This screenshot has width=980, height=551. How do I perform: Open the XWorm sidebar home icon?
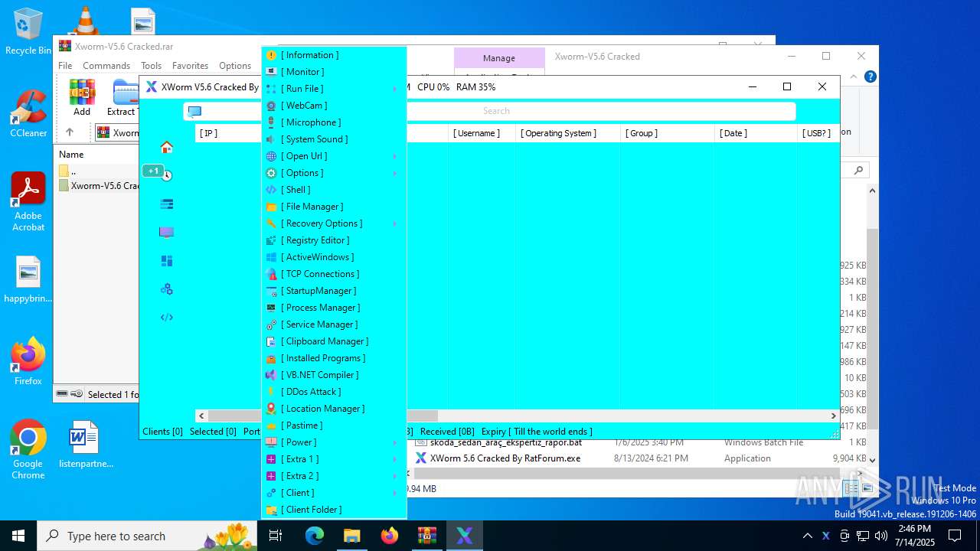coord(166,147)
